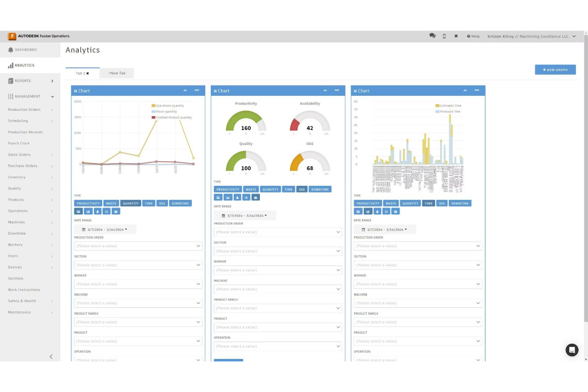
Task: Click the mobile device icon in header
Action: point(444,36)
